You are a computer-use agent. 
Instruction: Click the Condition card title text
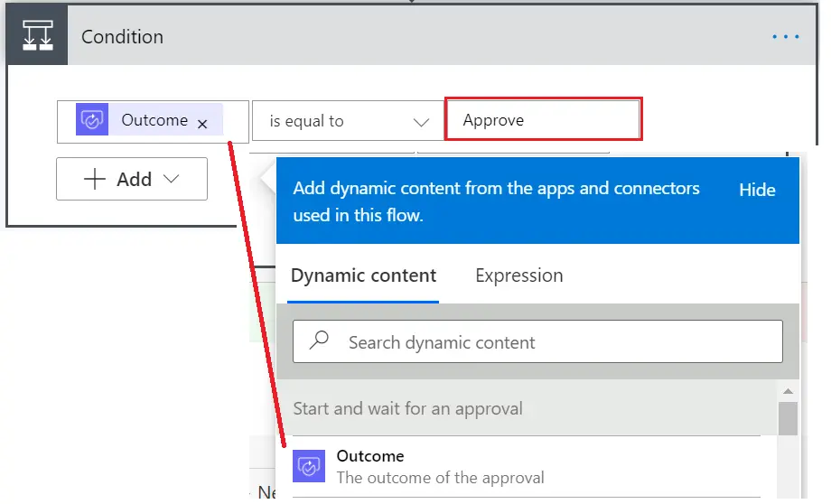122,37
